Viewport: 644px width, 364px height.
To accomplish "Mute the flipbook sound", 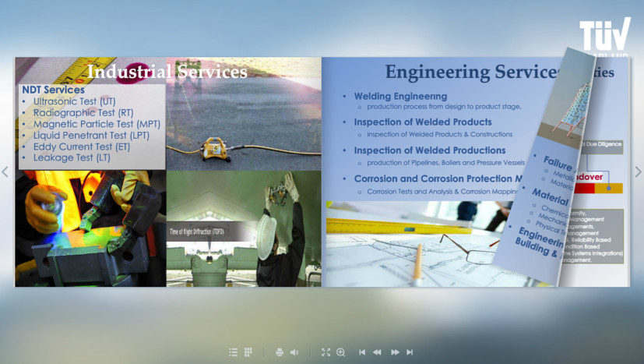I will (x=294, y=352).
